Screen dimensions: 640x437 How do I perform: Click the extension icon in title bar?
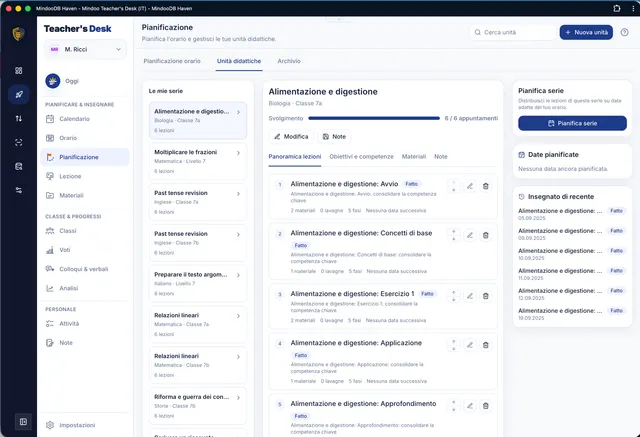(617, 8)
